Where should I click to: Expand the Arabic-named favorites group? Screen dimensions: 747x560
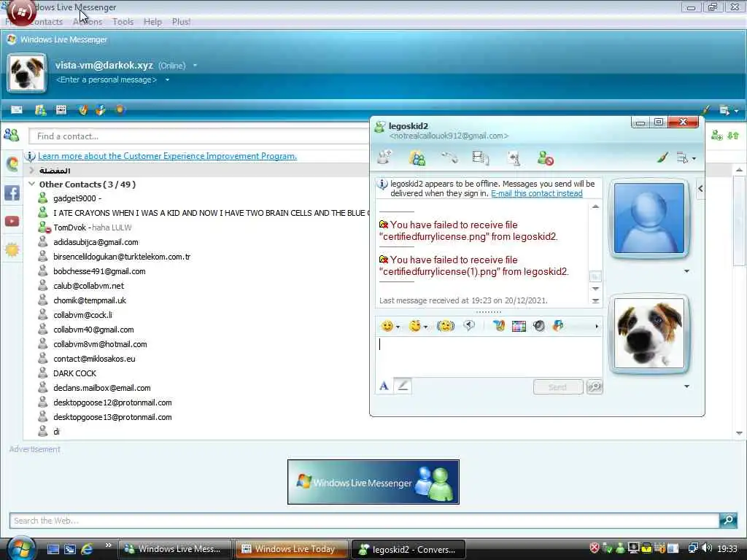[31, 171]
